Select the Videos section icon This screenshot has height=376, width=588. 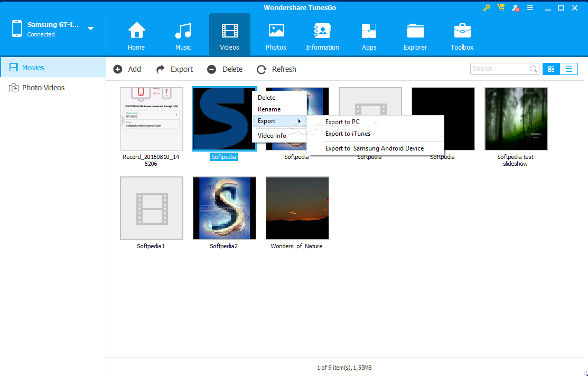coord(229,31)
